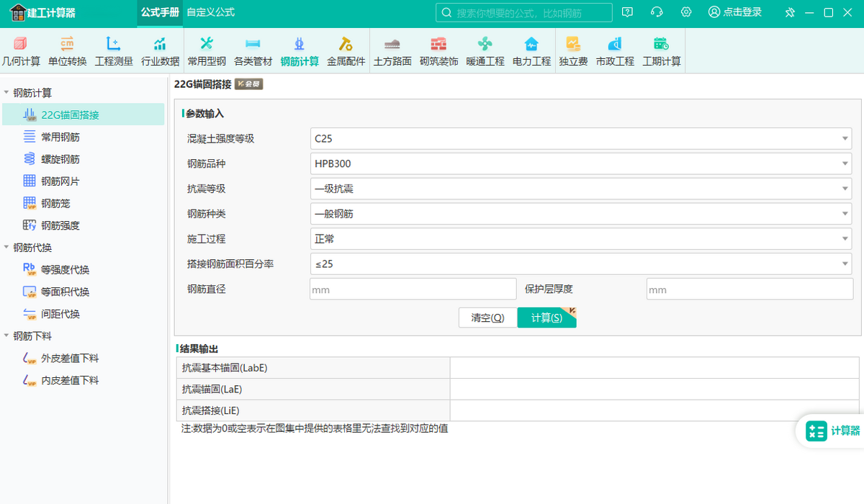Open the 几何计算 geometry calculation icon
This screenshot has width=864, height=504.
pyautogui.click(x=21, y=45)
